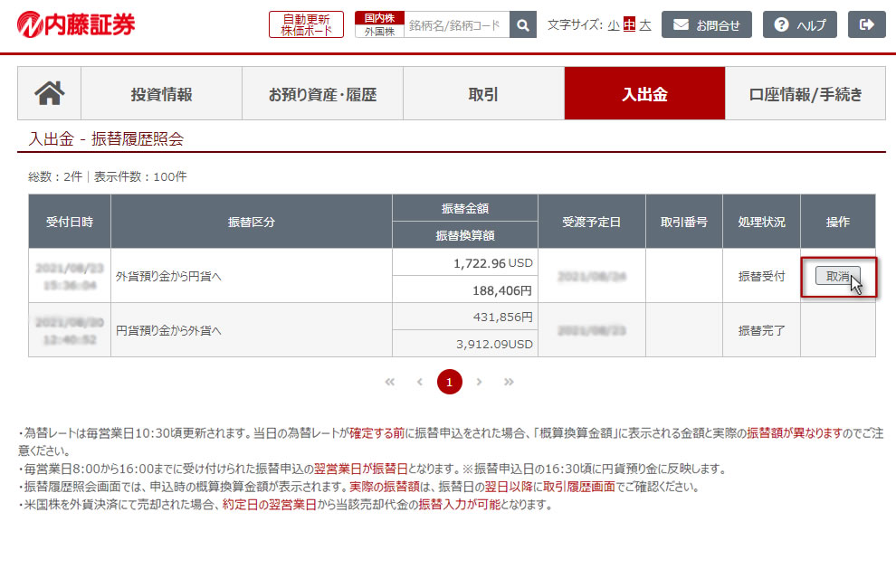Jump to last page double-right chevron
This screenshot has height=588, width=896.
coord(509,382)
